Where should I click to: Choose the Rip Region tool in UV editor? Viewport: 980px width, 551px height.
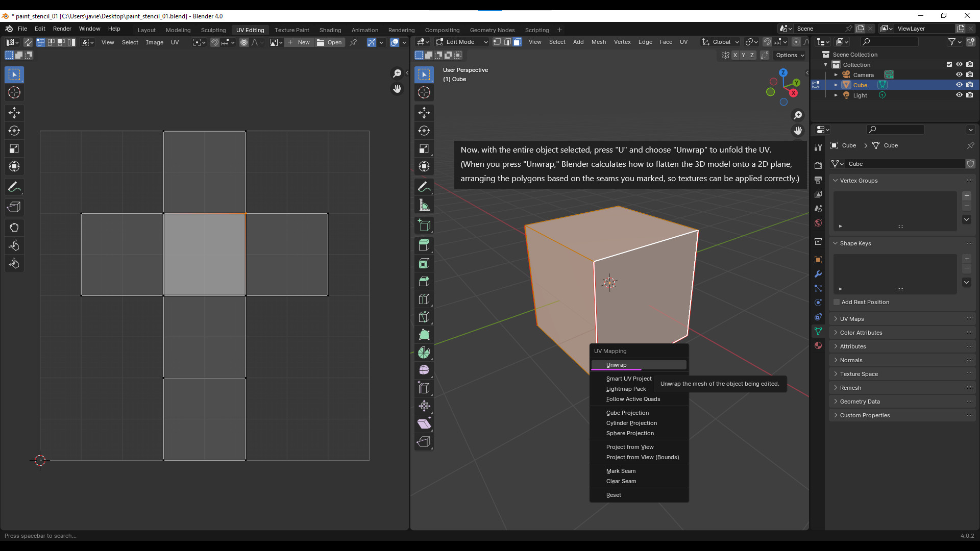click(14, 207)
